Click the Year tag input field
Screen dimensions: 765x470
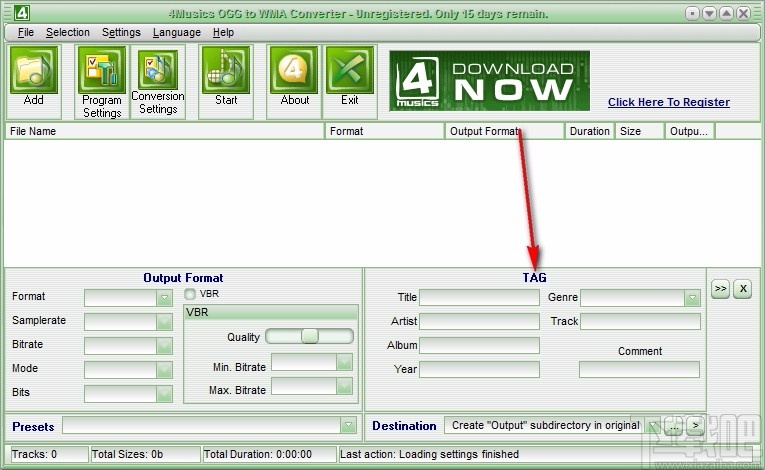480,369
